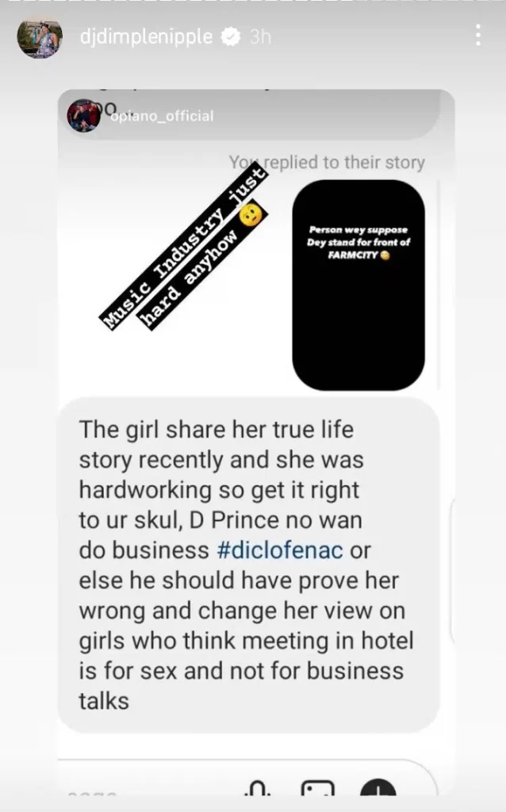Tap the 'Music Industry just hard anyhow' sticker

(x=184, y=248)
